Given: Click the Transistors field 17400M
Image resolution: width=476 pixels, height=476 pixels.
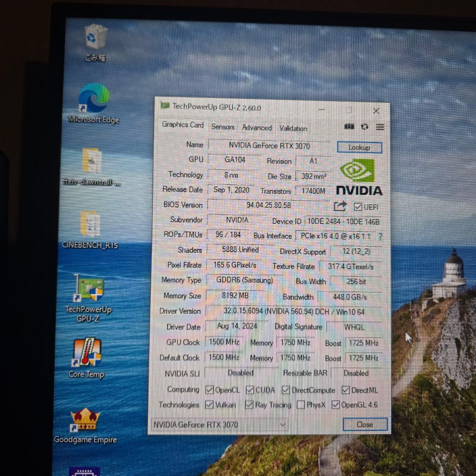Looking at the screenshot, I should point(313,191).
